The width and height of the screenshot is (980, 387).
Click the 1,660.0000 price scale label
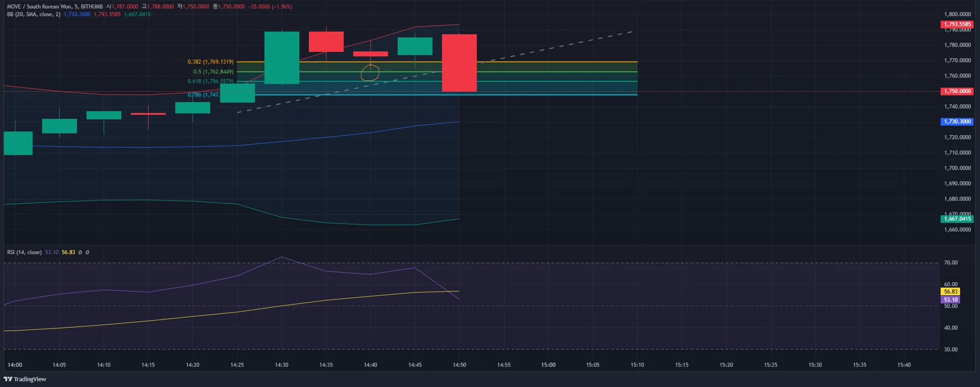point(958,229)
